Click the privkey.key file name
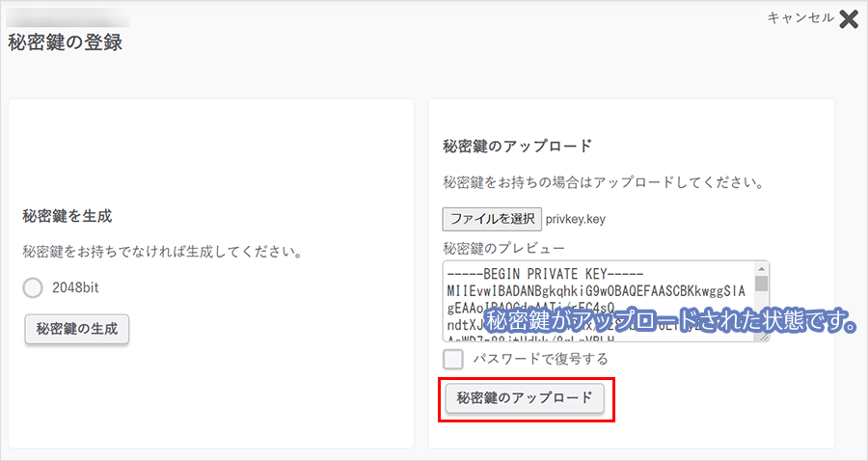The image size is (868, 461). tap(576, 219)
